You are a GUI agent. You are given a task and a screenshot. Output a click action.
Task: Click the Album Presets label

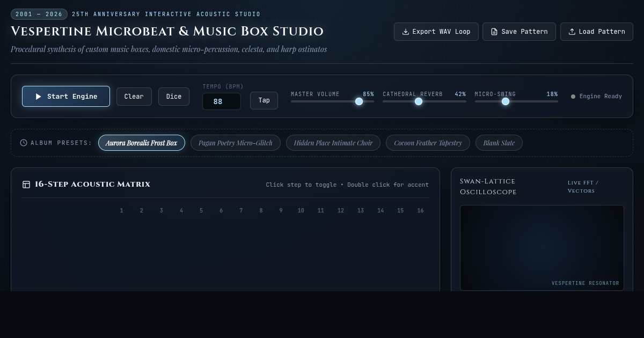click(x=61, y=143)
